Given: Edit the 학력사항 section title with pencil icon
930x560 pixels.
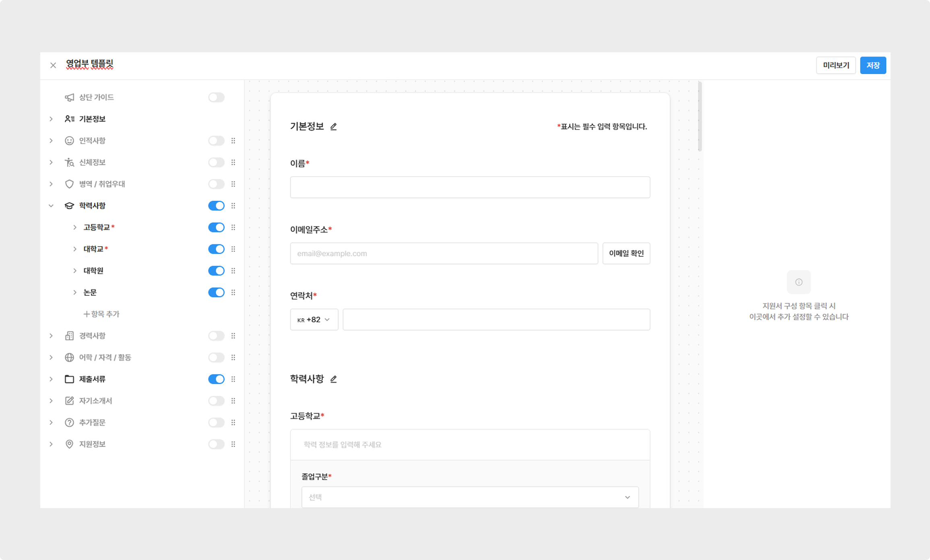Looking at the screenshot, I should [x=333, y=379].
